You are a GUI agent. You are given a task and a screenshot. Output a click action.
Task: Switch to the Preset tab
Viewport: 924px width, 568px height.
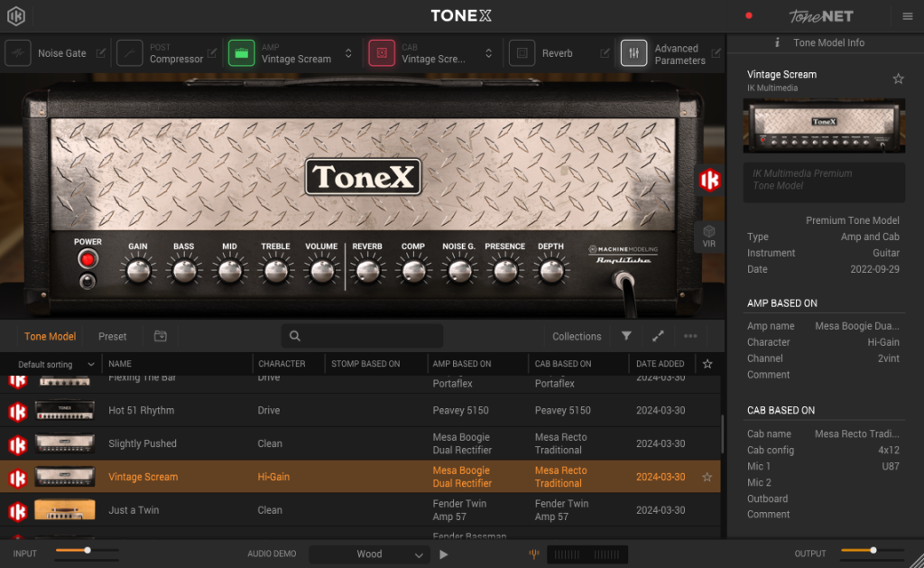(x=112, y=336)
